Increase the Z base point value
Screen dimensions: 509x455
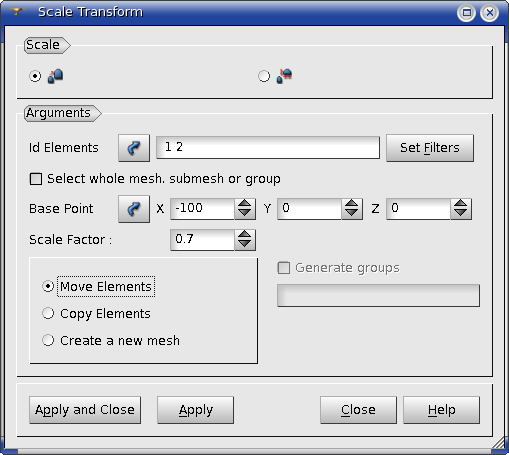pos(461,204)
